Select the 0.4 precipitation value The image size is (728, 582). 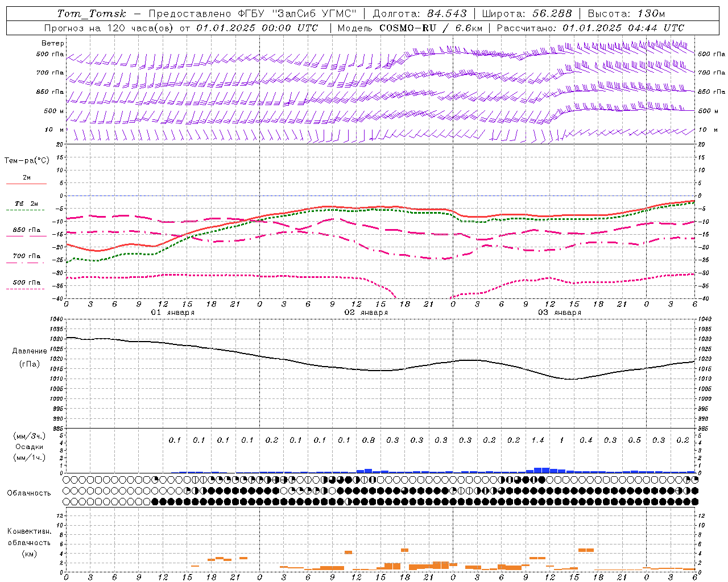[586, 440]
